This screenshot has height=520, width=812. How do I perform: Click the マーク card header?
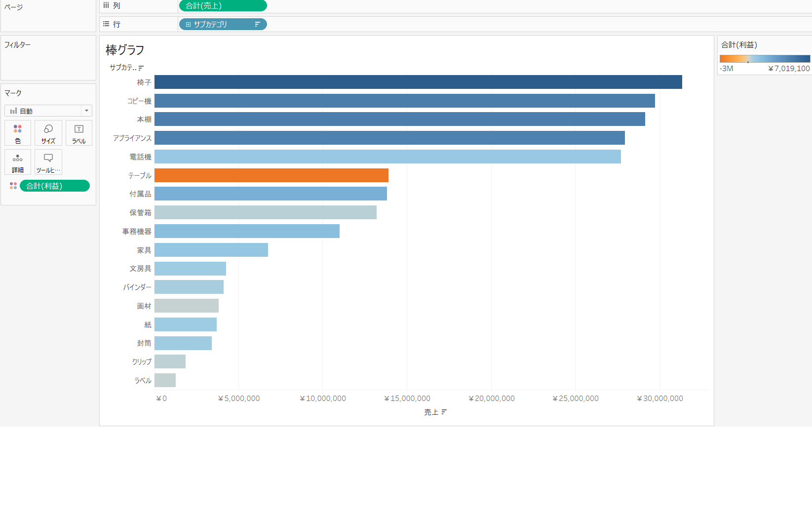[x=13, y=93]
